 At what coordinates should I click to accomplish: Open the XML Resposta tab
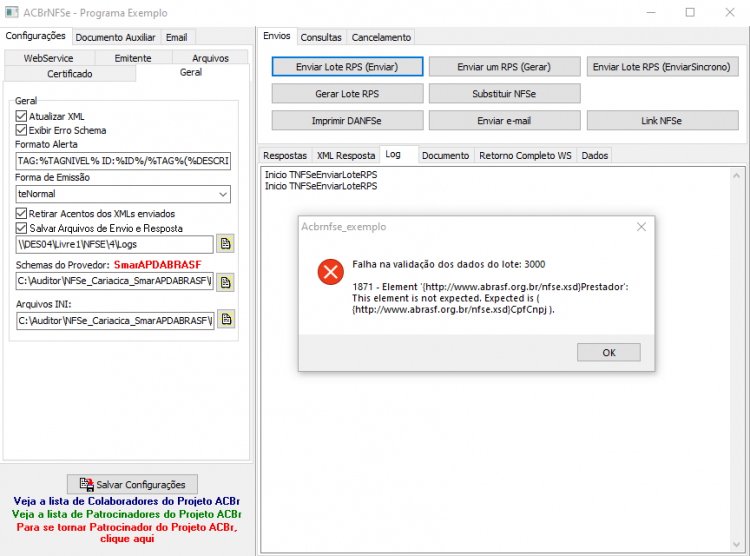pyautogui.click(x=346, y=156)
